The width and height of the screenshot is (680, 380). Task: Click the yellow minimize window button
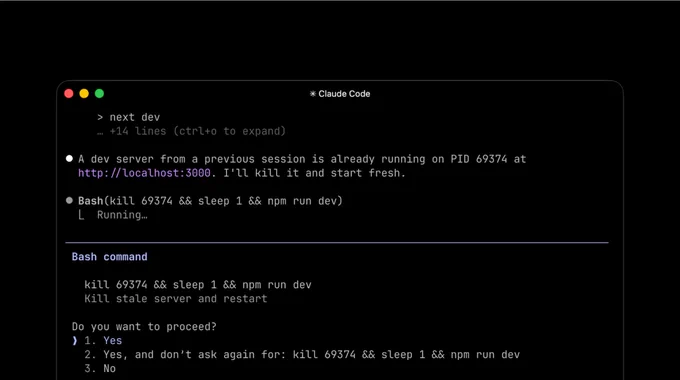pyautogui.click(x=84, y=94)
